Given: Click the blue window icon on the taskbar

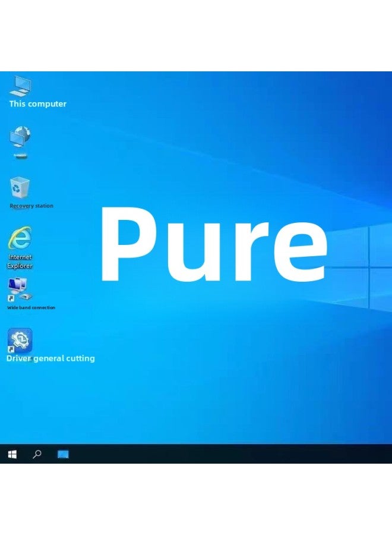Looking at the screenshot, I should (63, 455).
